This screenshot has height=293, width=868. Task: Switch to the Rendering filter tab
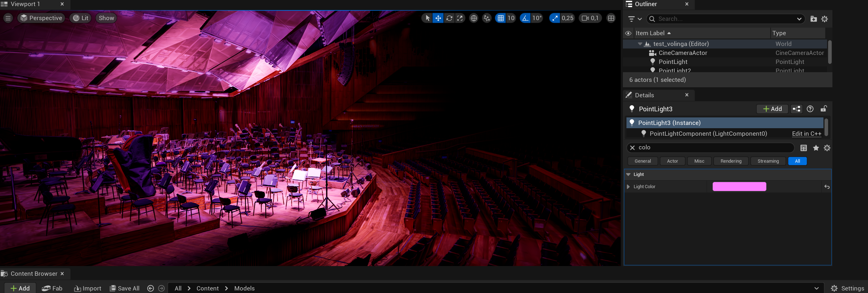tap(731, 161)
